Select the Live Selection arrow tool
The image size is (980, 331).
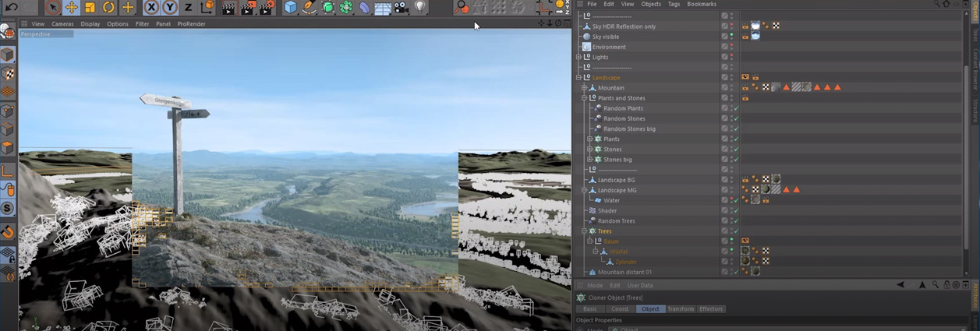click(x=52, y=7)
